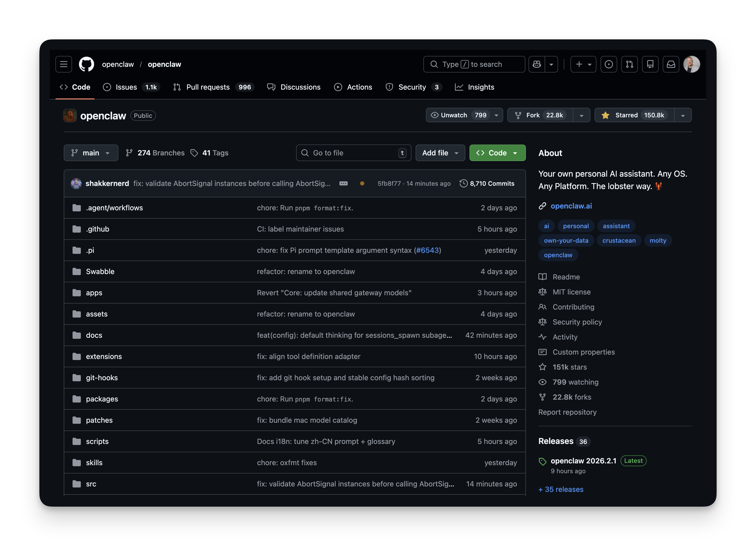Click the release tag icon for openclaw 2026.2.1
756x546 pixels.
tap(542, 461)
